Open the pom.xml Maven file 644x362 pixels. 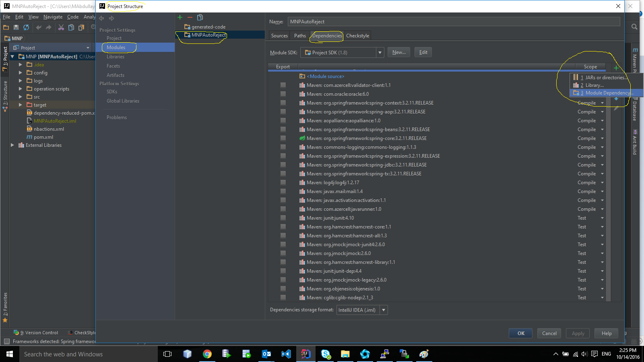point(43,137)
